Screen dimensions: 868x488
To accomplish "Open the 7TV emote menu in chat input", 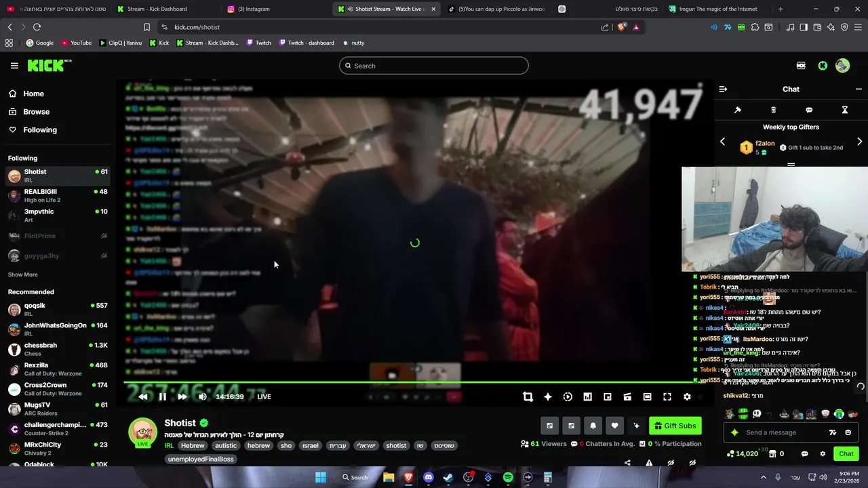I will coord(833,432).
